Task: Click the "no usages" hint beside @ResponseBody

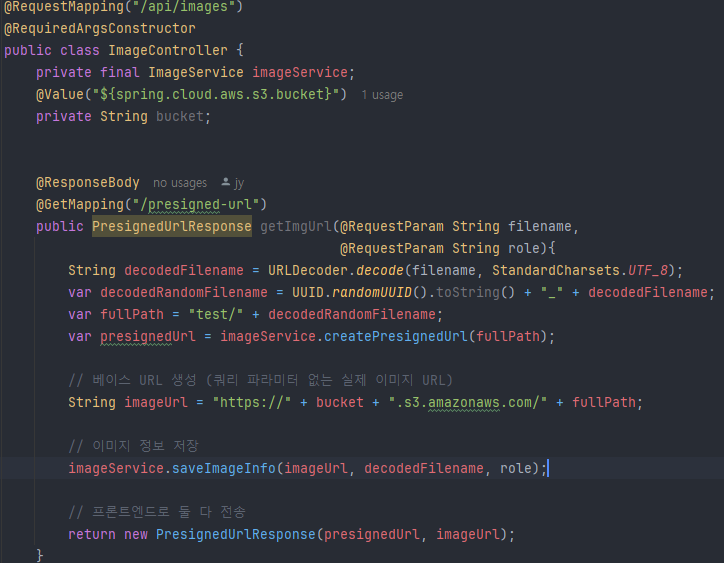Action: click(180, 183)
